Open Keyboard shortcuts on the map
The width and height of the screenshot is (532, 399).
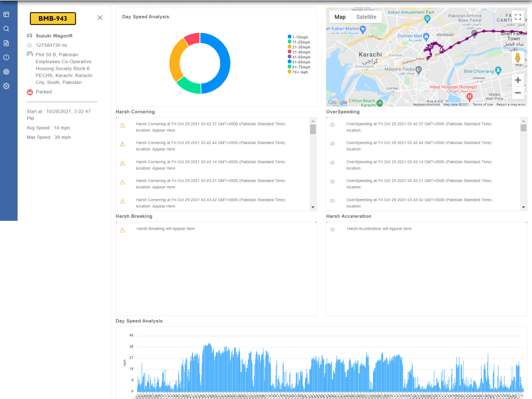pyautogui.click(x=426, y=104)
